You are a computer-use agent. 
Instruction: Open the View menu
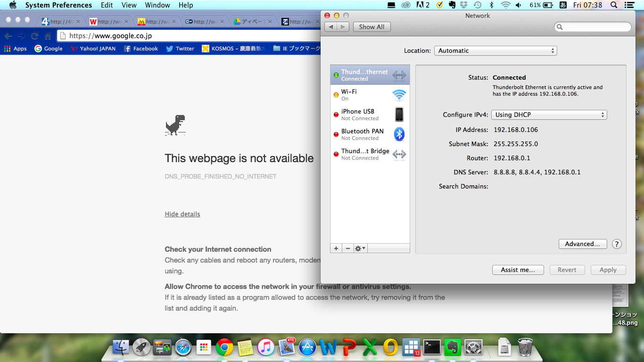click(129, 5)
